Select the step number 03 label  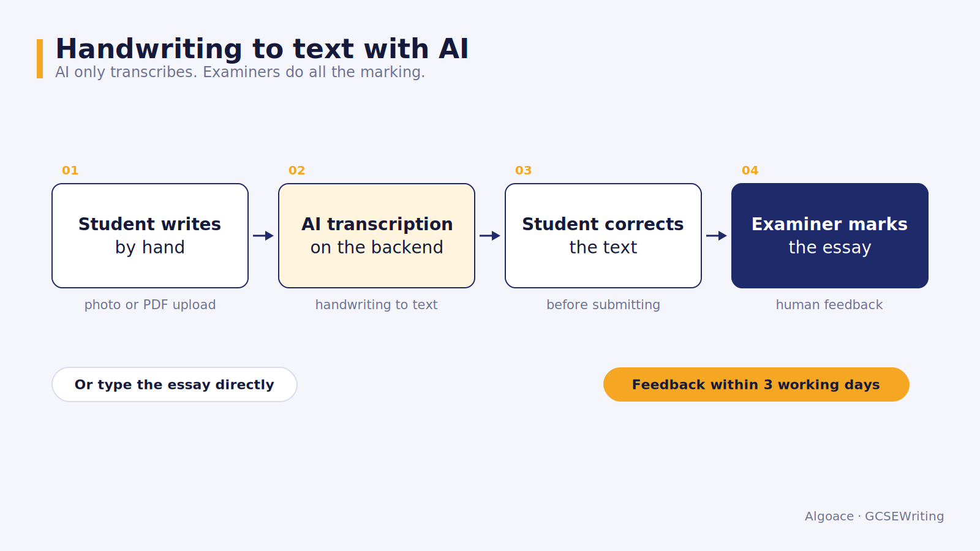point(524,170)
